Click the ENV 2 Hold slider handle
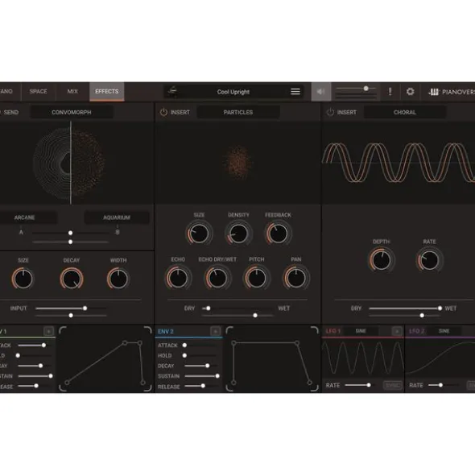This screenshot has height=476, width=475. point(184,355)
